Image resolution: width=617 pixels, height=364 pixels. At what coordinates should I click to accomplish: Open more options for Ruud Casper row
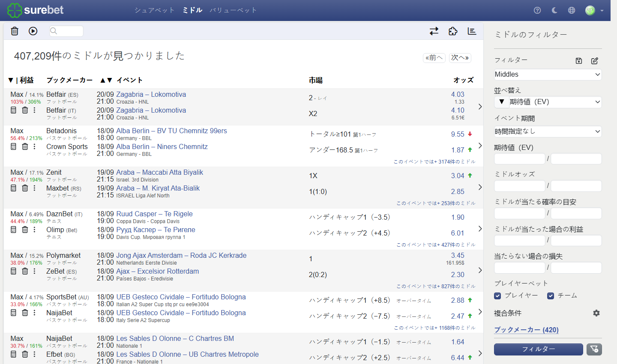(x=35, y=230)
